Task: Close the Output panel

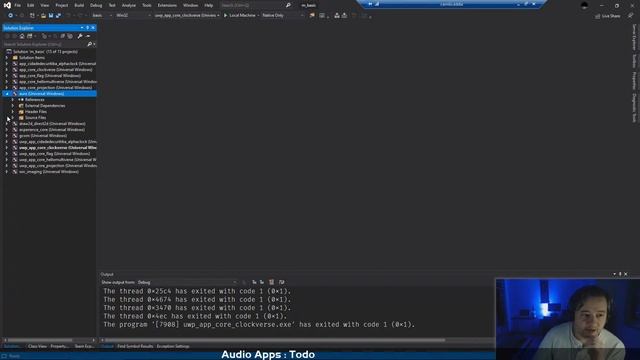Action: click(x=626, y=274)
